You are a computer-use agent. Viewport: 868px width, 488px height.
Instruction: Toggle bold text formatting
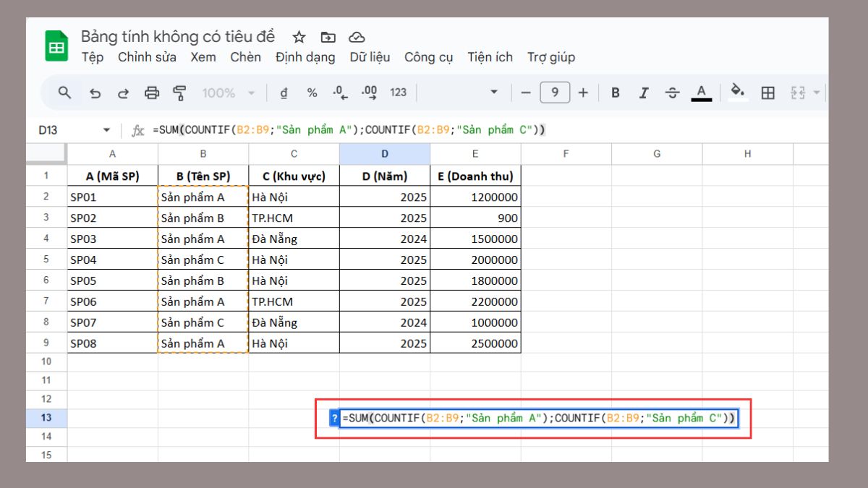tap(616, 93)
